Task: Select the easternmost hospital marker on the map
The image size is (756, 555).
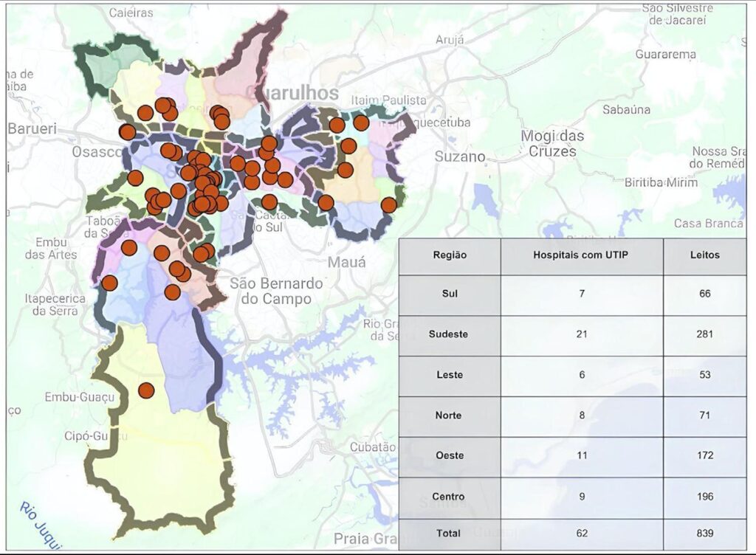Action: 388,204
